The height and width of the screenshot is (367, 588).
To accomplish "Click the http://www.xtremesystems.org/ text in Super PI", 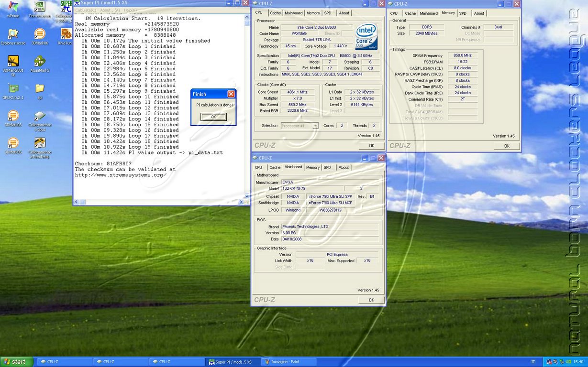I will (x=120, y=175).
